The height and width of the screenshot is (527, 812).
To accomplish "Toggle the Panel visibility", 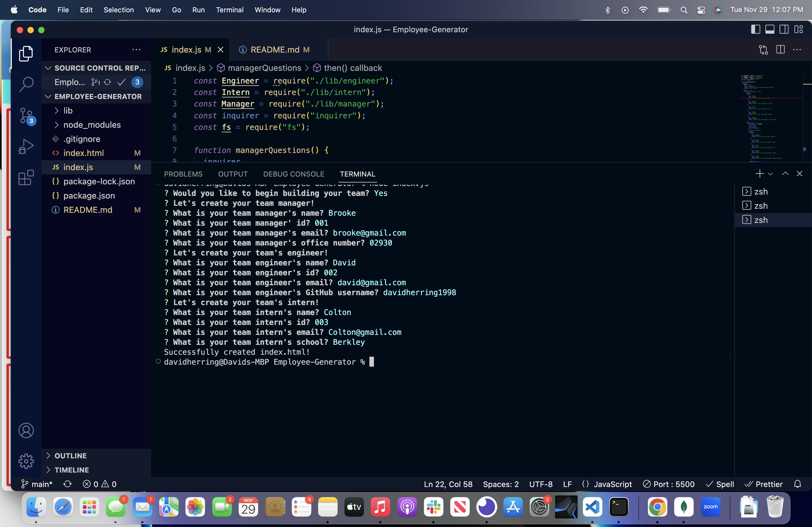I will pyautogui.click(x=770, y=29).
